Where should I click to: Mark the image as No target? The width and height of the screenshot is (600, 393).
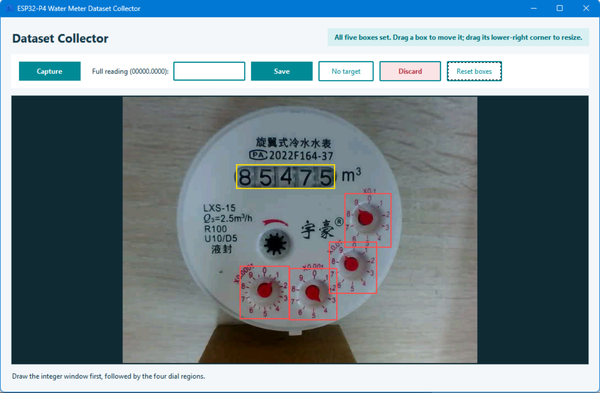pyautogui.click(x=346, y=71)
